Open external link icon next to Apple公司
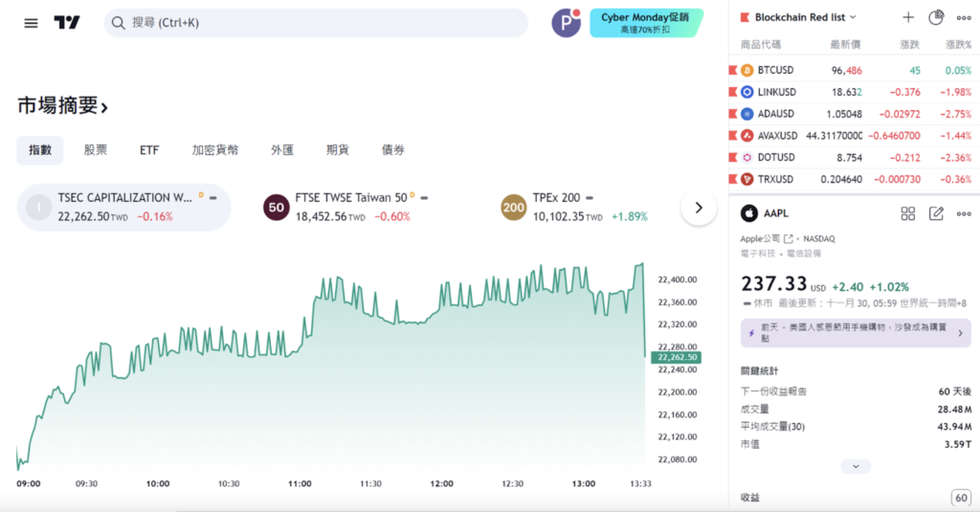The width and height of the screenshot is (980, 512). point(789,239)
